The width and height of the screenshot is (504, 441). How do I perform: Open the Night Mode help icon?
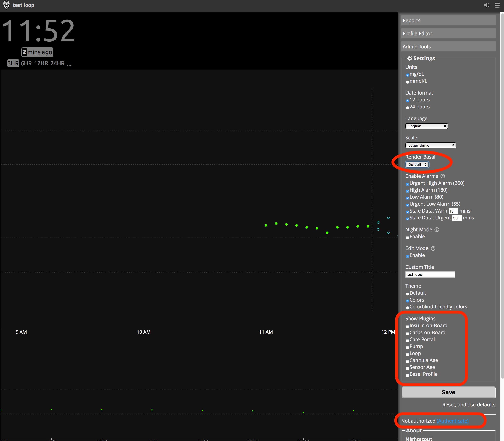[437, 230]
